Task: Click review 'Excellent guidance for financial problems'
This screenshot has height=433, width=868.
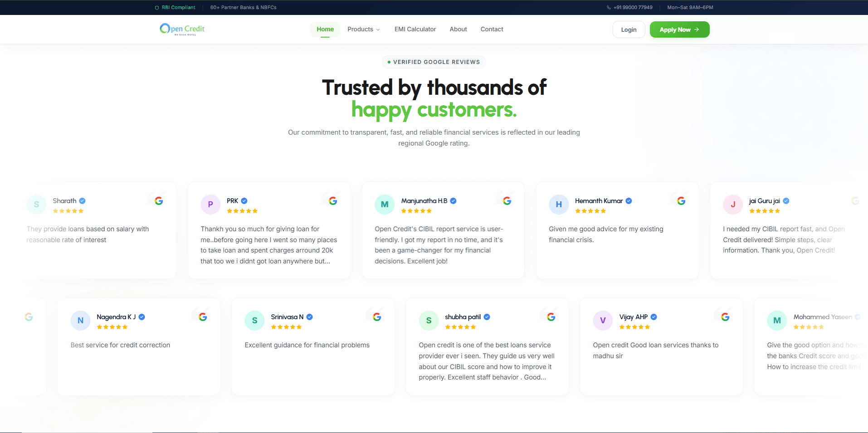Action: tap(307, 345)
